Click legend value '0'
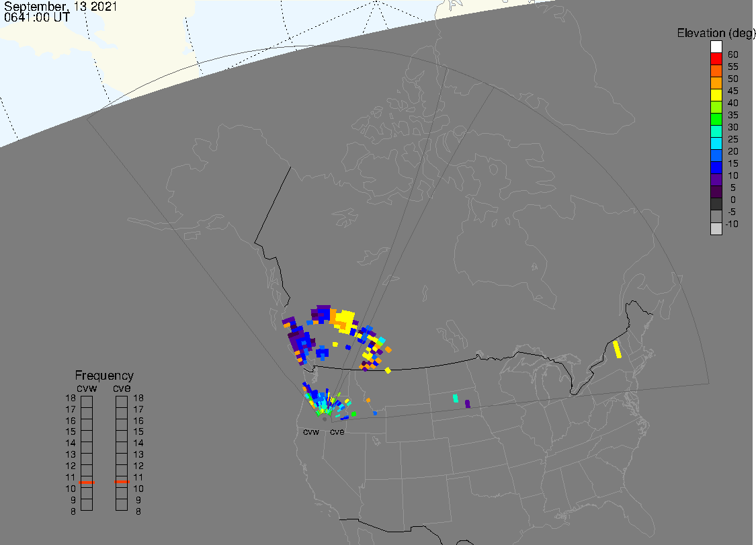The image size is (756, 545). coord(733,200)
